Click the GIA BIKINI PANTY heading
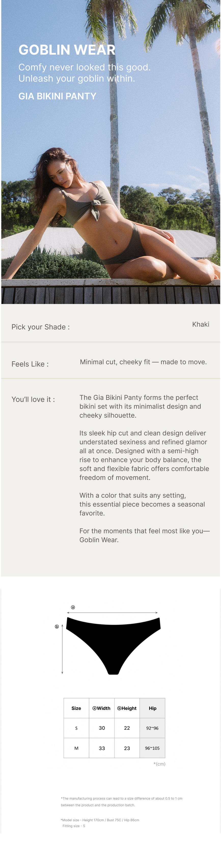The width and height of the screenshot is (221, 868). (x=57, y=96)
